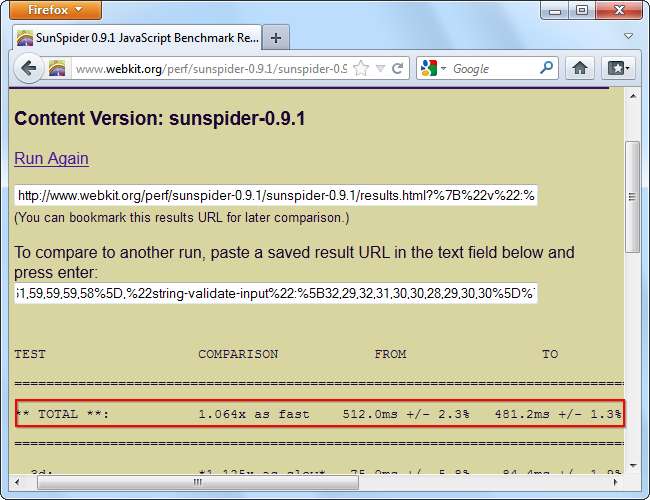
Task: Select the SunSpider 0.9.1 JavaScript Benchmark tab
Action: (137, 38)
